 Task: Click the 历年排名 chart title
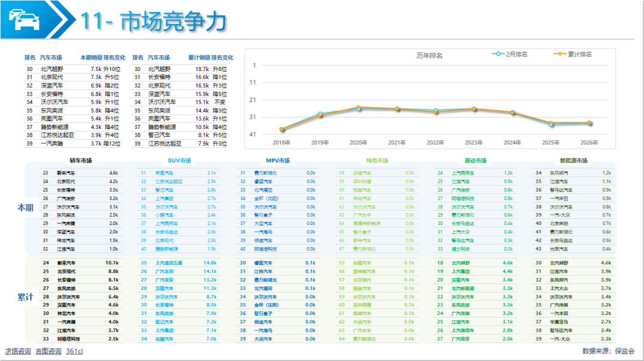(x=429, y=55)
